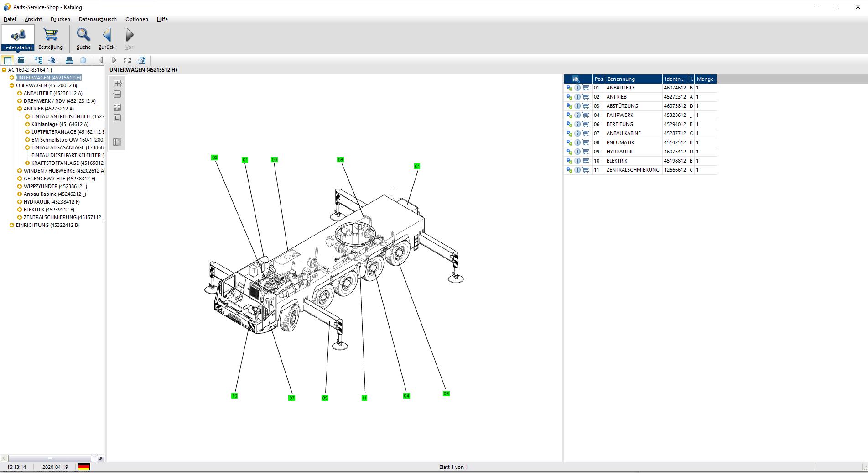The width and height of the screenshot is (868, 473).
Task: Open the HYDRAULIK sub-assembly via its gear icon
Action: coord(569,152)
